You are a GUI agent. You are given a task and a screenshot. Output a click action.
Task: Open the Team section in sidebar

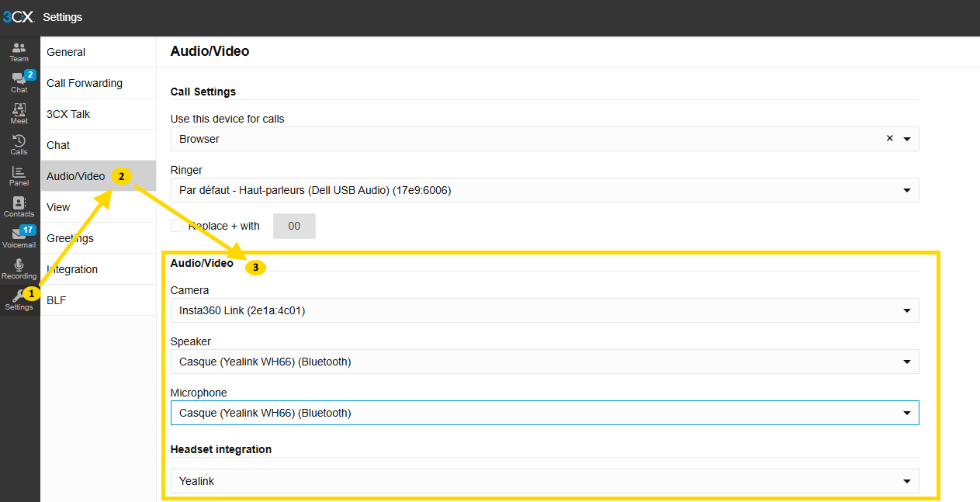[x=19, y=52]
